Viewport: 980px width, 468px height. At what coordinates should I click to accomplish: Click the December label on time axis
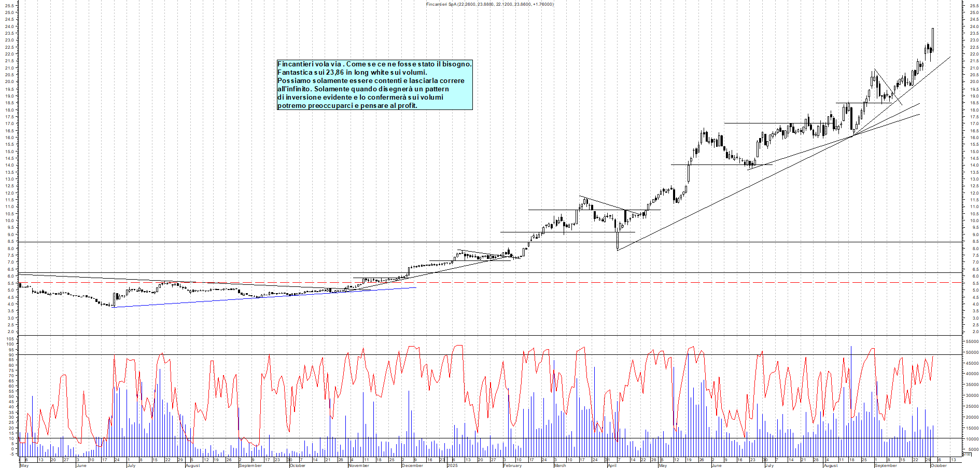pyautogui.click(x=412, y=465)
